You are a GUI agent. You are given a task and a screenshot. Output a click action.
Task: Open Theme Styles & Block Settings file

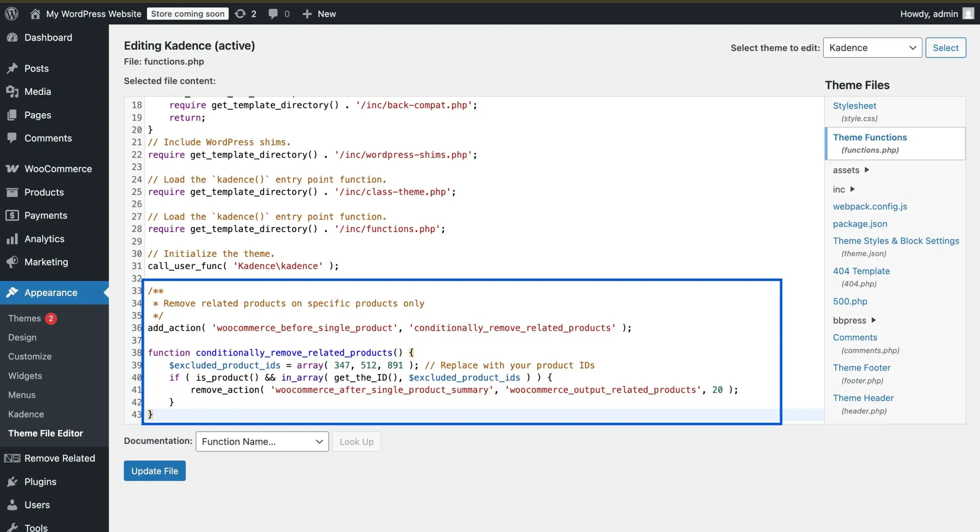tap(896, 241)
